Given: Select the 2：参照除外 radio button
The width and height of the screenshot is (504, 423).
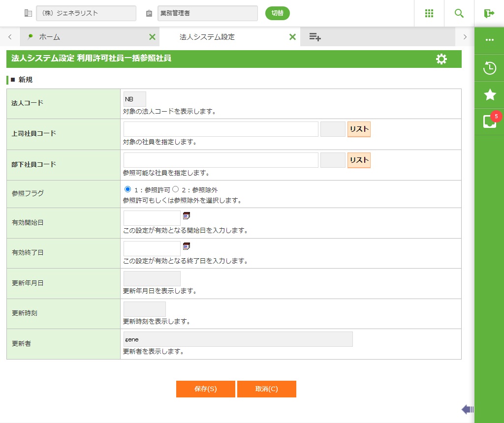Looking at the screenshot, I should coord(175,189).
